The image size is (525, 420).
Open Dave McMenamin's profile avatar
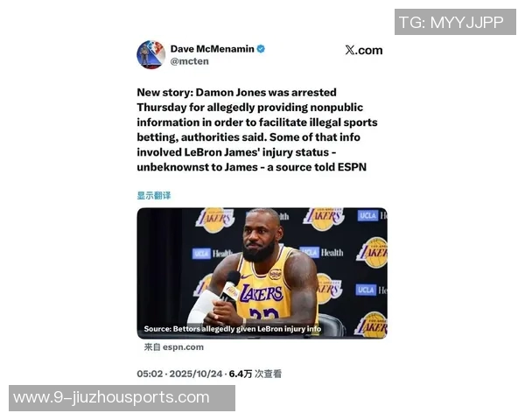click(x=151, y=54)
